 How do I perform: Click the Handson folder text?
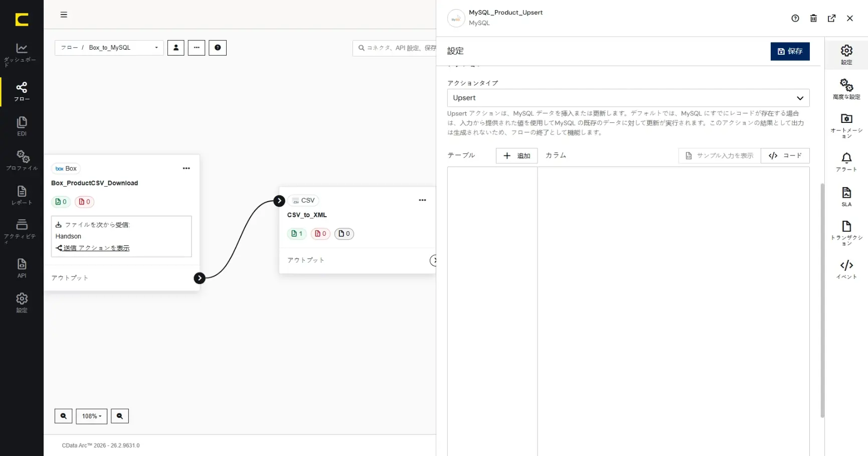tap(68, 236)
